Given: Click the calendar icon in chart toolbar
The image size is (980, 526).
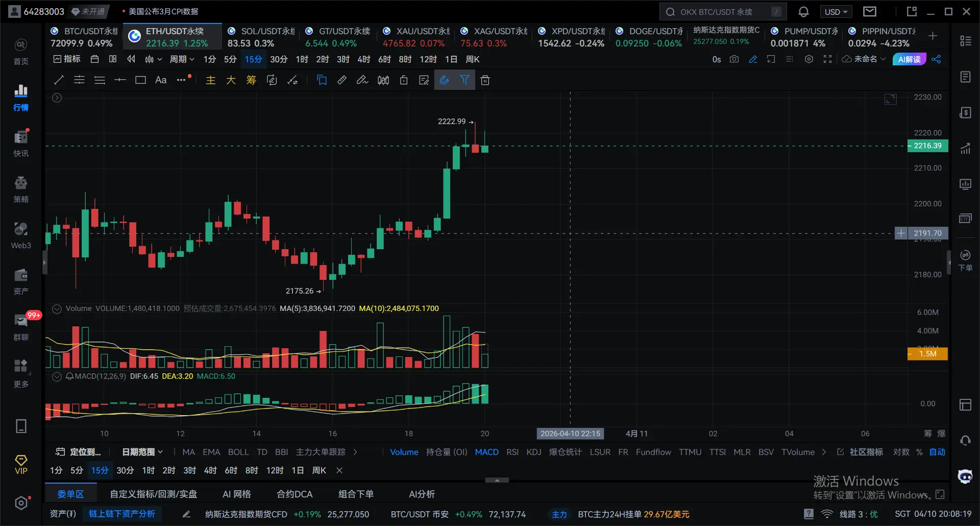Looking at the screenshot, I should [x=94, y=59].
